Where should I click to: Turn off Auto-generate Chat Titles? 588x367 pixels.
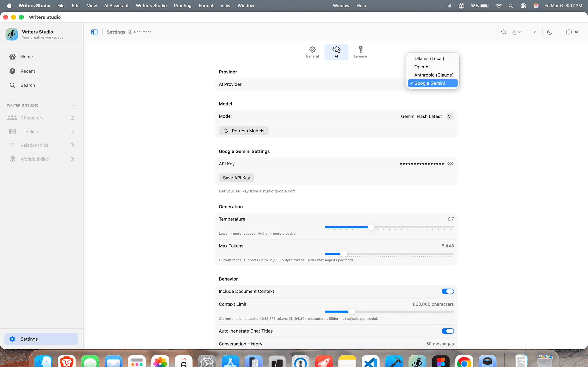pos(448,331)
